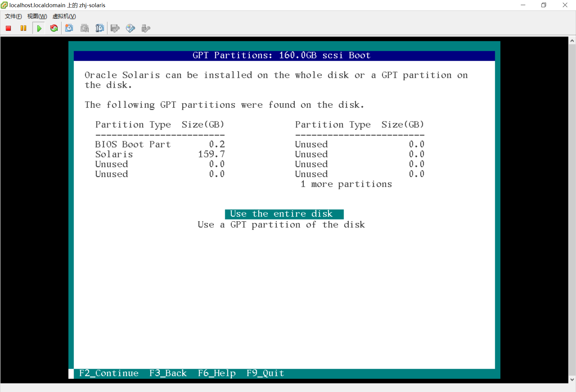
Task: Open the 虚拟机(V) menu
Action: (64, 16)
